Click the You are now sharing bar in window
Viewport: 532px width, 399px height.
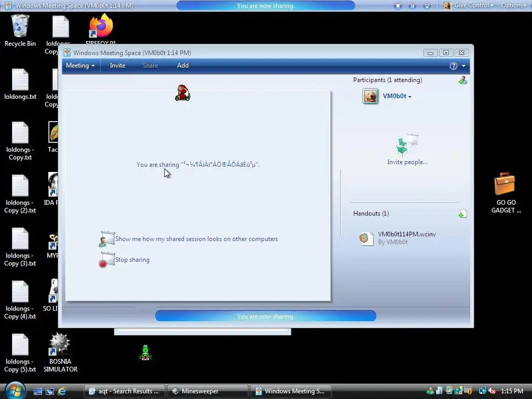tap(265, 316)
